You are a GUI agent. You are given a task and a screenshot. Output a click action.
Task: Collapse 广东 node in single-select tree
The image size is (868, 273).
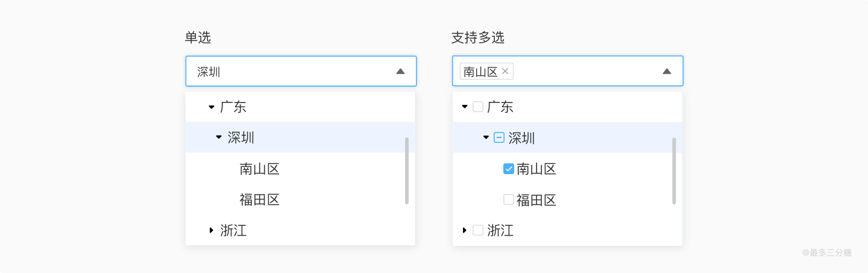(211, 107)
